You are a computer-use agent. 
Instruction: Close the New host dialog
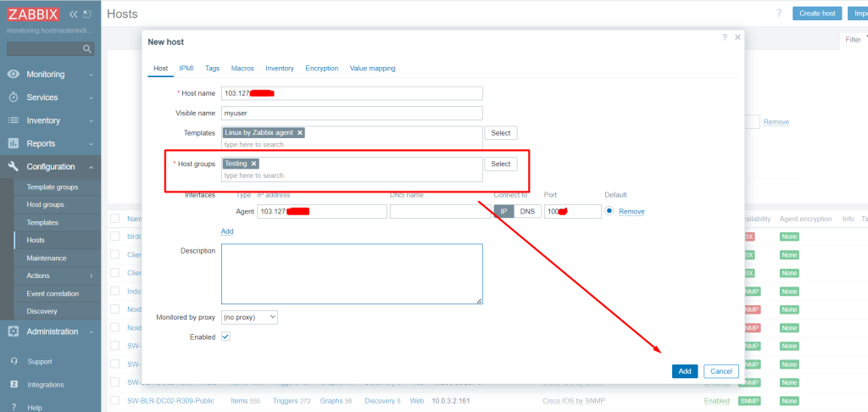737,37
